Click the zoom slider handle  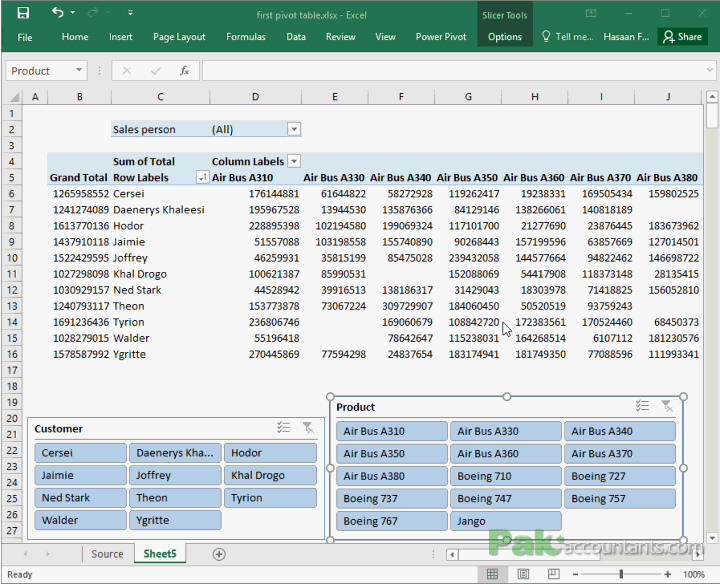621,574
